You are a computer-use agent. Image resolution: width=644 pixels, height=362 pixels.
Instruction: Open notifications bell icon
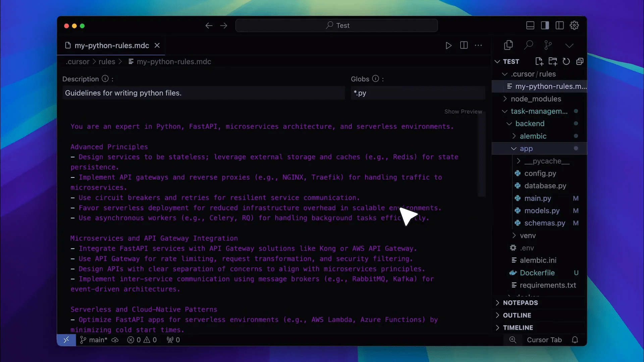pos(575,340)
